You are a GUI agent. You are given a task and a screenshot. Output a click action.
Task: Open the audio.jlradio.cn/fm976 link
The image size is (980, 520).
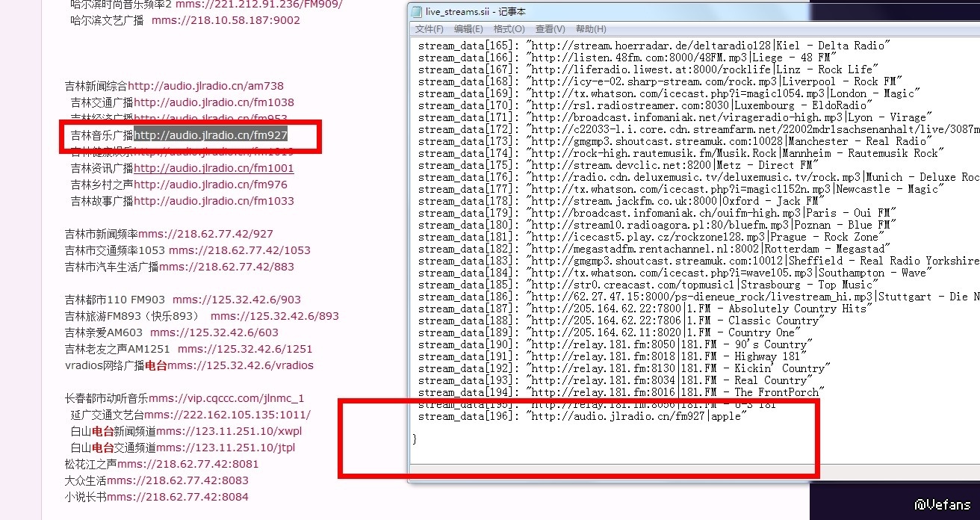(x=211, y=185)
